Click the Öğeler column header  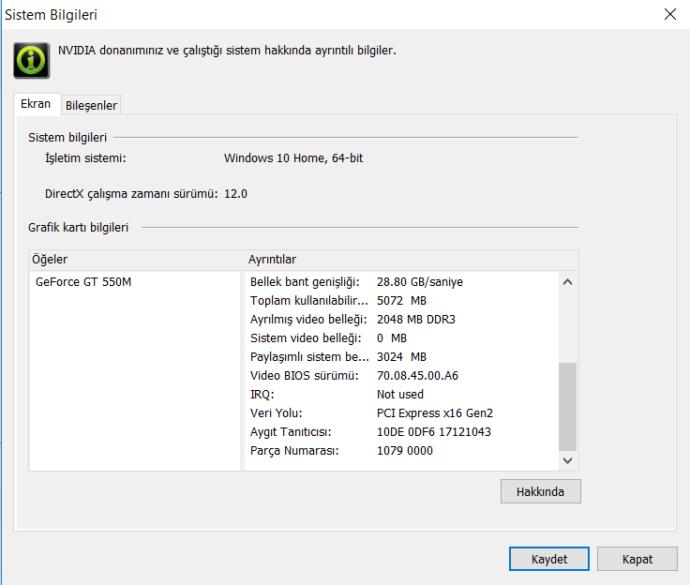click(x=136, y=259)
